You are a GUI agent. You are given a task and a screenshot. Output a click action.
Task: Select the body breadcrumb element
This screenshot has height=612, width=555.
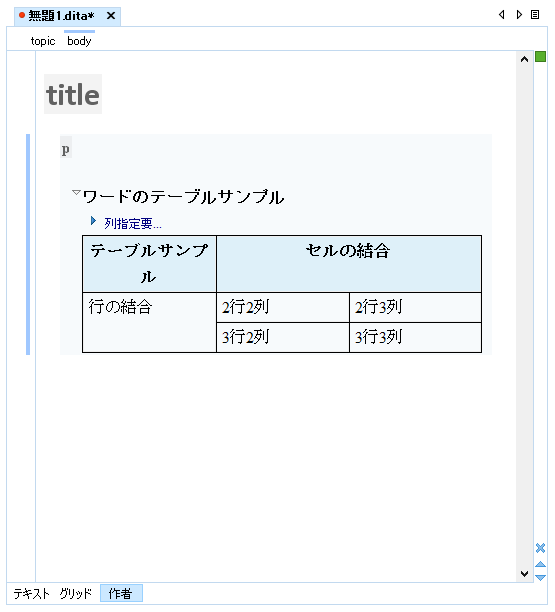point(79,41)
